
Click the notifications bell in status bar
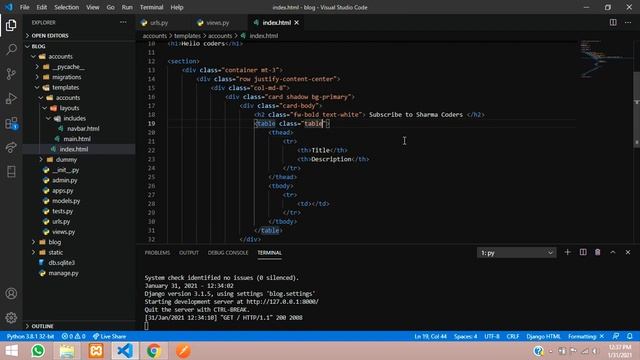[630, 336]
